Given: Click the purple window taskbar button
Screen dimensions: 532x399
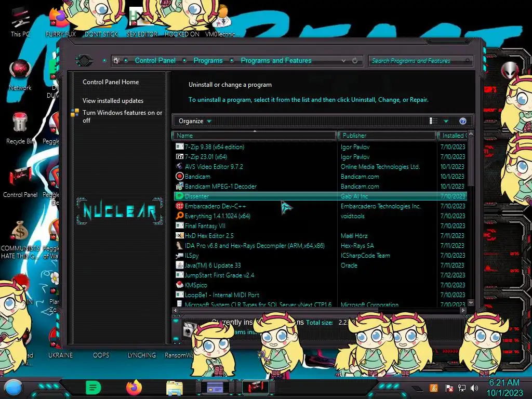Looking at the screenshot, I should (x=215, y=387).
